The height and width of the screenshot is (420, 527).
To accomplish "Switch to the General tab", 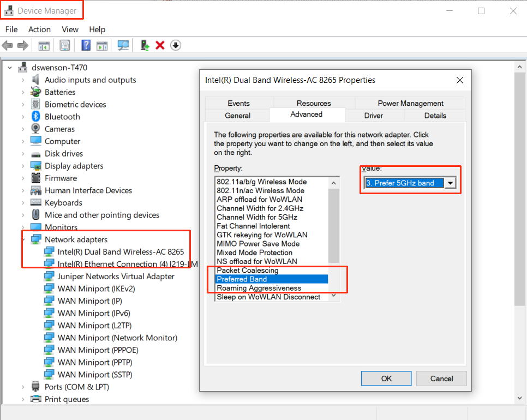I will (x=238, y=116).
